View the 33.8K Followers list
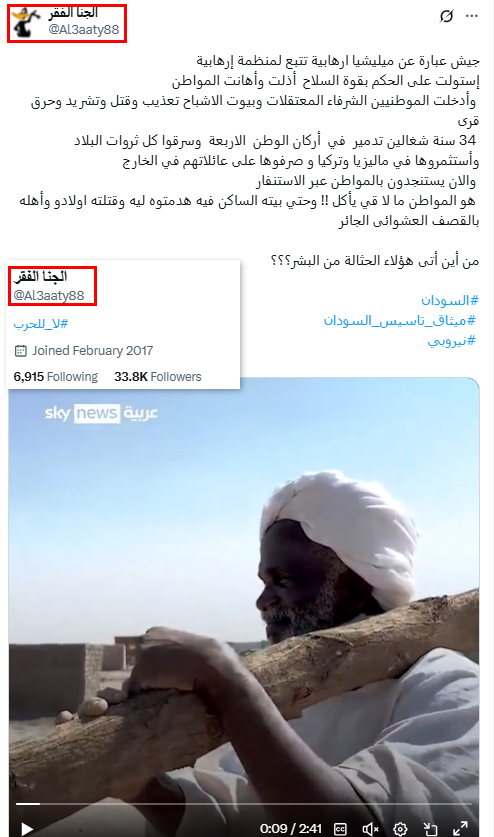This screenshot has width=494, height=837. [158, 377]
